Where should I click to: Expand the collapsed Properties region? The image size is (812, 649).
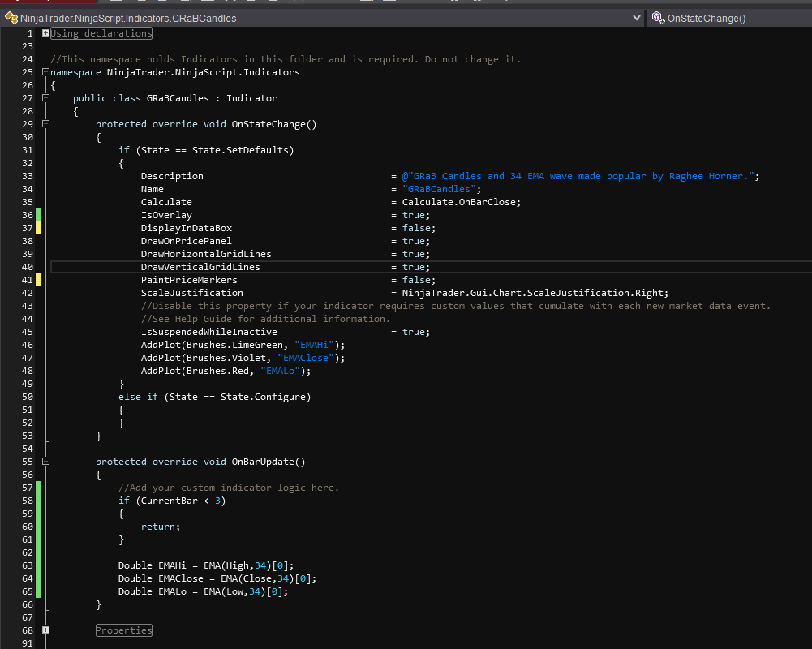click(x=45, y=630)
